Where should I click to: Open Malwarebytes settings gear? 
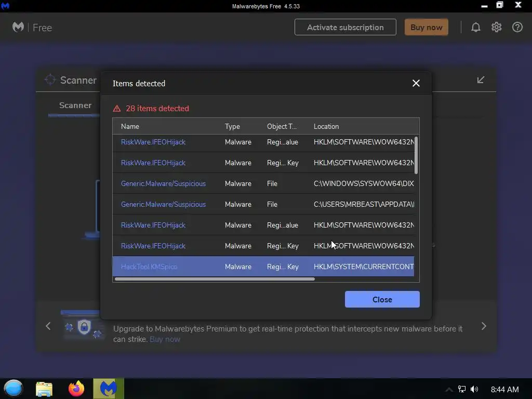point(496,27)
